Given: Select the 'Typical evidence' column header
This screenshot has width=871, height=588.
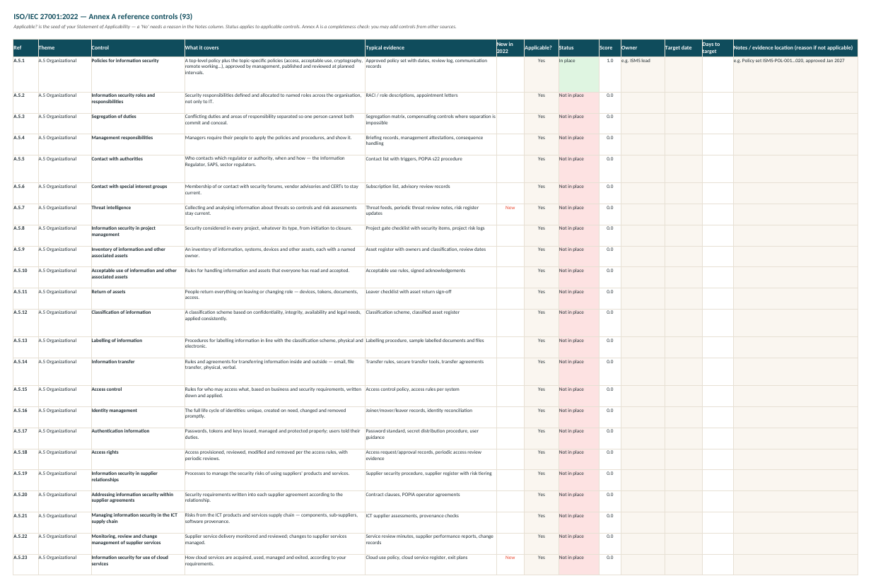Looking at the screenshot, I should 431,48.
